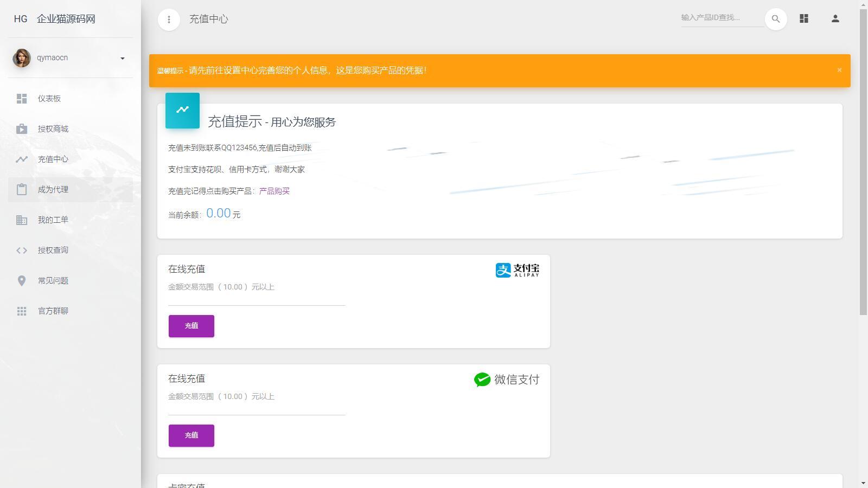868x488 pixels.
Task: Click the search magnifier icon
Action: pos(776,19)
